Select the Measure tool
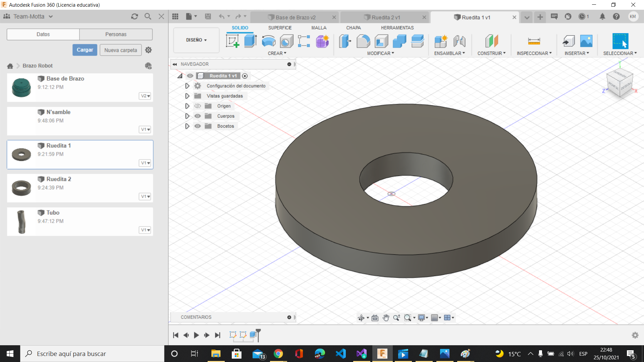This screenshot has height=362, width=644. tap(534, 41)
